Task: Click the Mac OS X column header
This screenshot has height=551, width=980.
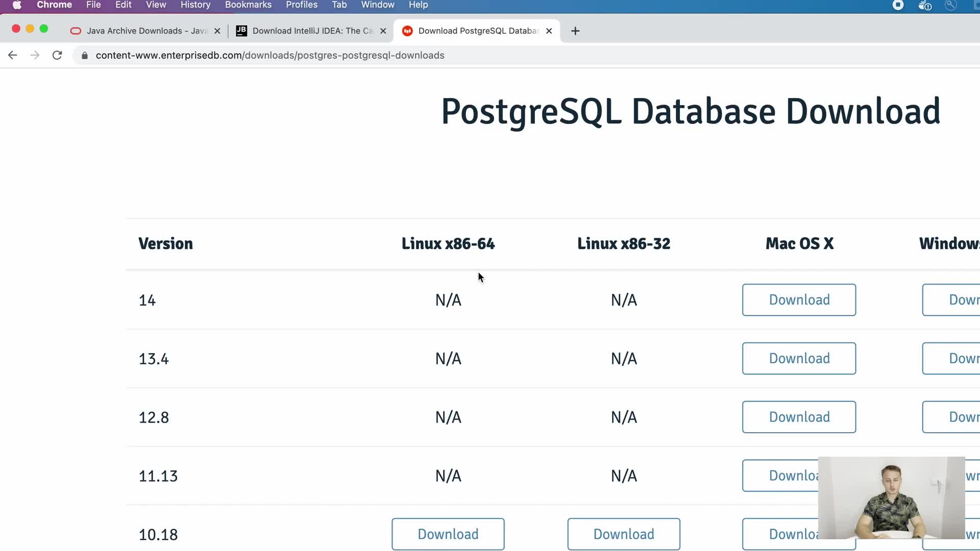Action: [799, 244]
